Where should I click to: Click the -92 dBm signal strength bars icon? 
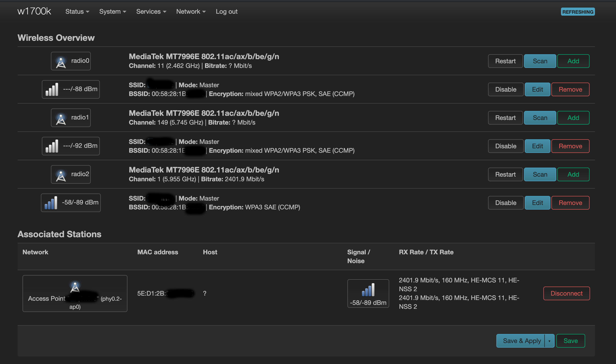52,146
